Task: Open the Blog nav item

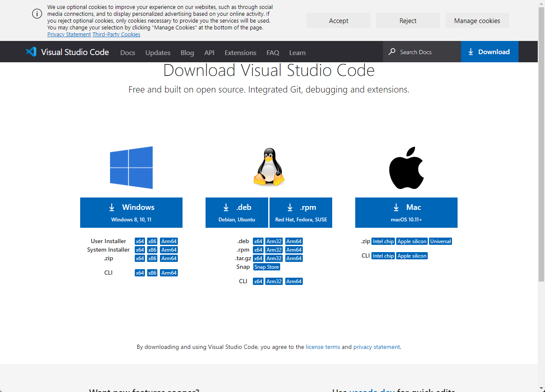Action: click(x=187, y=52)
